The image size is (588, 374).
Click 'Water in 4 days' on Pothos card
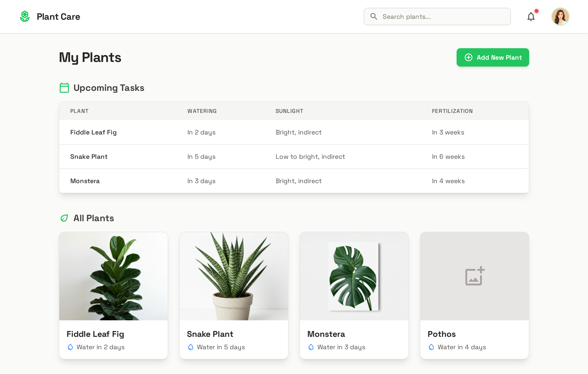click(x=462, y=347)
